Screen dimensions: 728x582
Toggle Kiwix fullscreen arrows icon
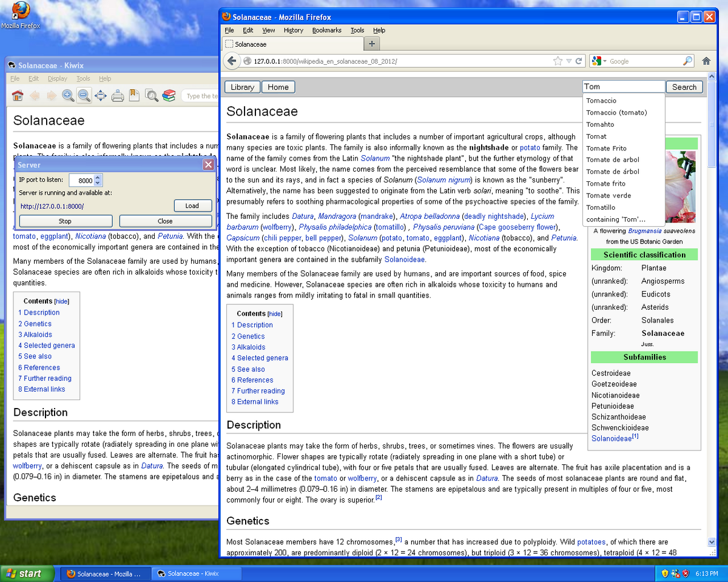(x=101, y=95)
